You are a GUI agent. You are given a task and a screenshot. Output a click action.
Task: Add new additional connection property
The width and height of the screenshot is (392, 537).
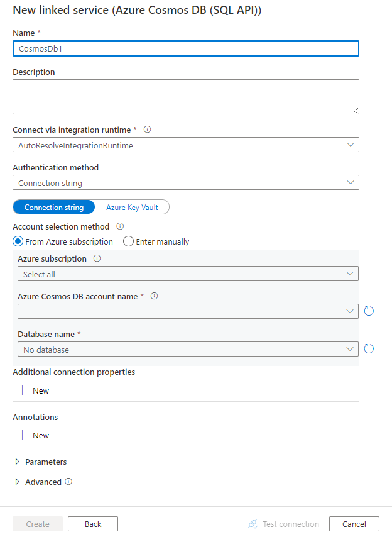34,390
